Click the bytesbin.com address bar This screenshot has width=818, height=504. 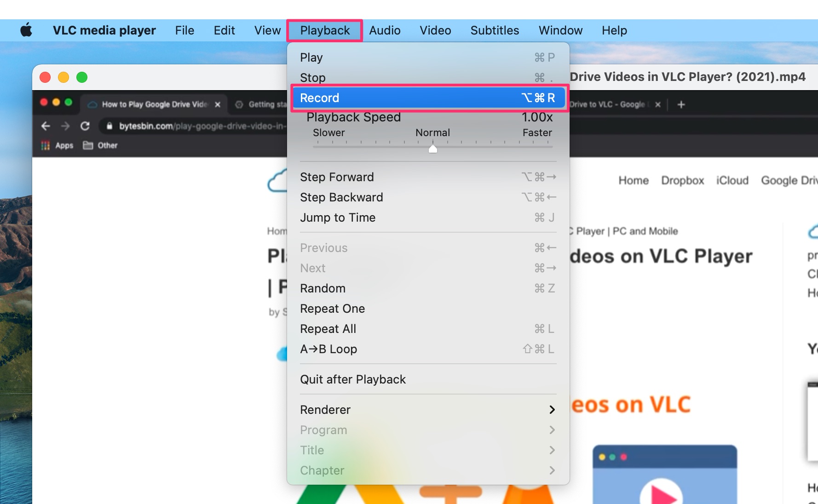(x=194, y=126)
